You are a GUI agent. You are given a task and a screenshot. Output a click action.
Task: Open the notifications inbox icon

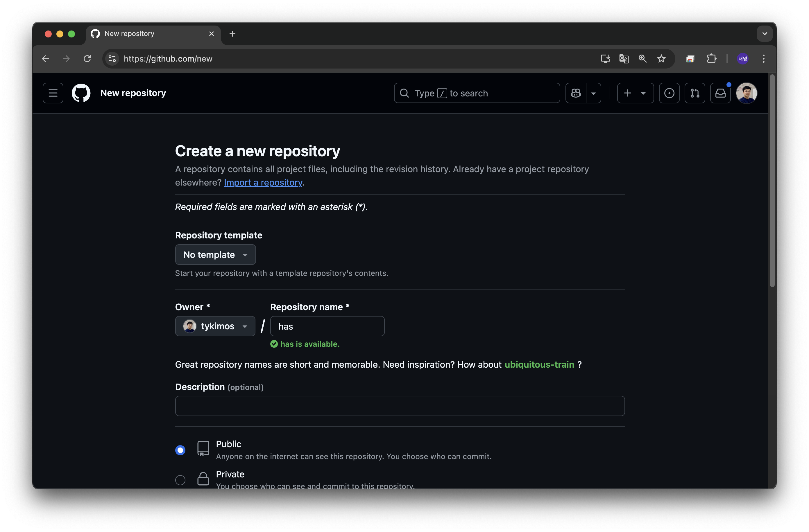click(x=720, y=93)
